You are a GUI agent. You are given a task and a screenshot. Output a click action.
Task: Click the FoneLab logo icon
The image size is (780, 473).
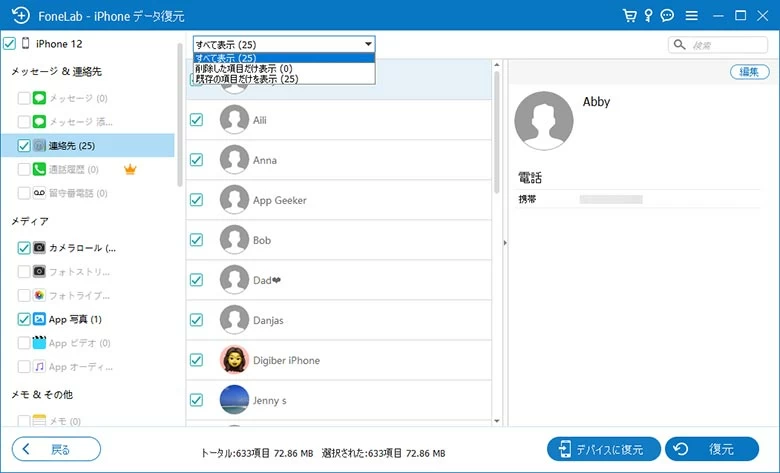pyautogui.click(x=21, y=15)
